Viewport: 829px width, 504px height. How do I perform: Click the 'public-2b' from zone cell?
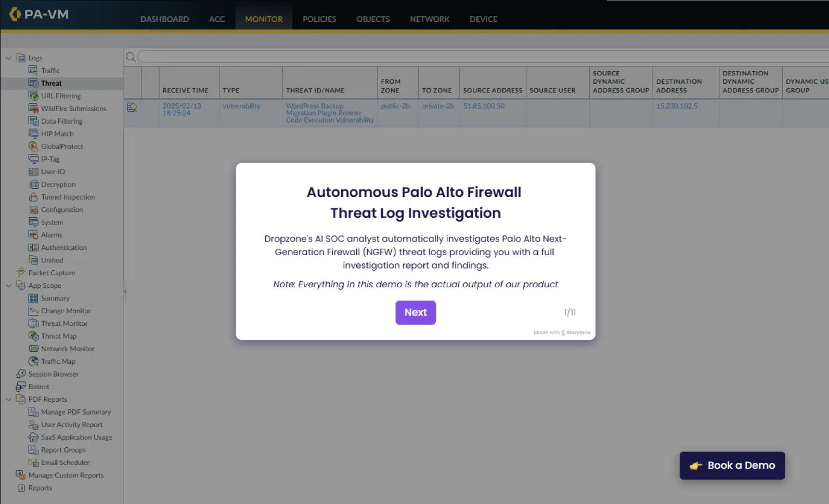click(395, 106)
